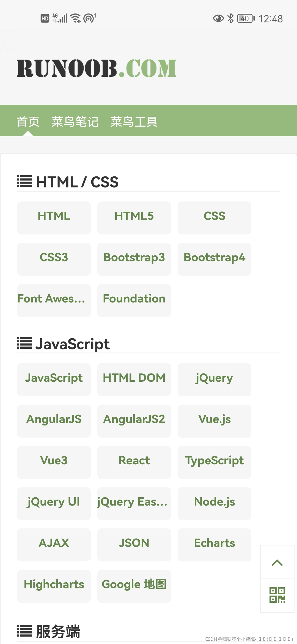Tap the RUNOOB.COM logo
Image resolution: width=297 pixels, height=644 pixels.
coord(97,68)
